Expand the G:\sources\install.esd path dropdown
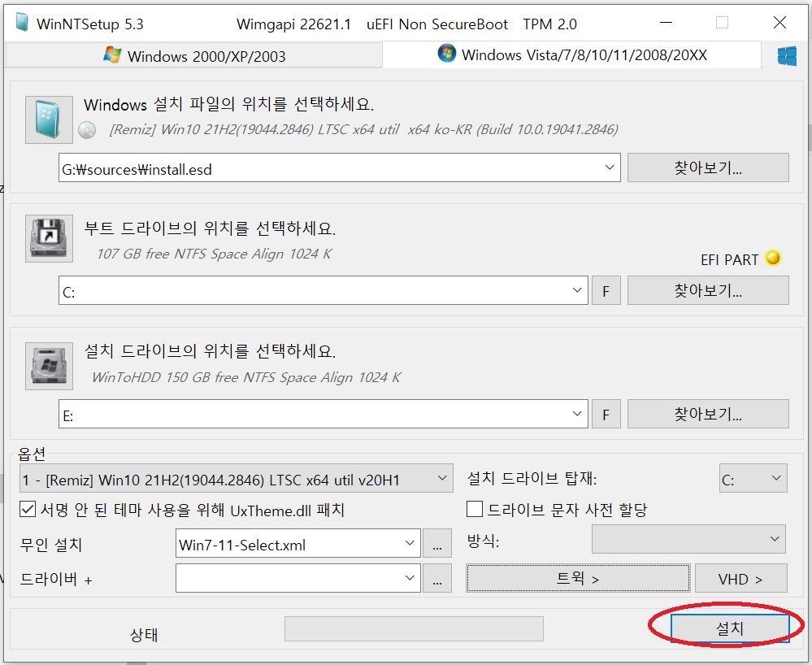 click(610, 167)
